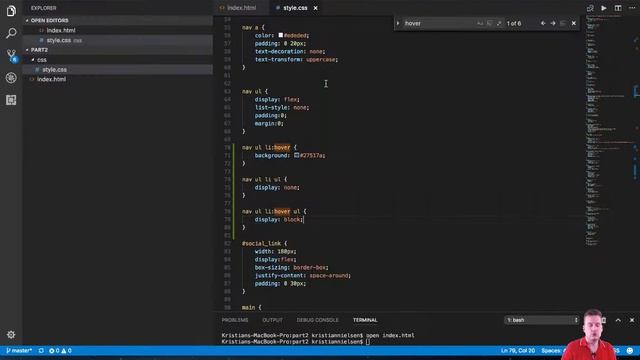Click the 'justify-content: space-around;' line
Screen dimensions: 640x360
coord(302,276)
